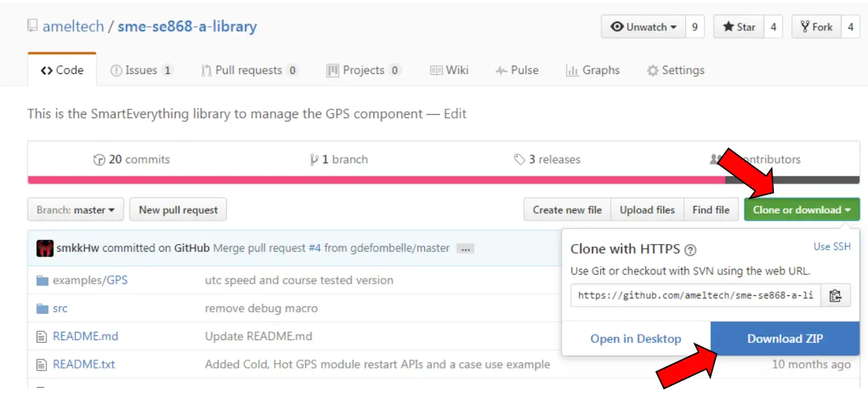Click the README.md file icon
The width and height of the screenshot is (868, 401).
click(42, 337)
